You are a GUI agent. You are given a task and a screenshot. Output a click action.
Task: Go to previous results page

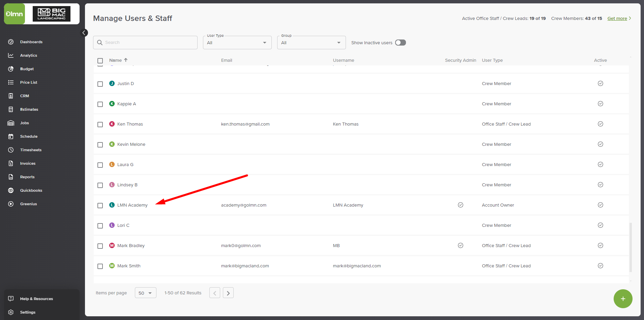pyautogui.click(x=215, y=293)
